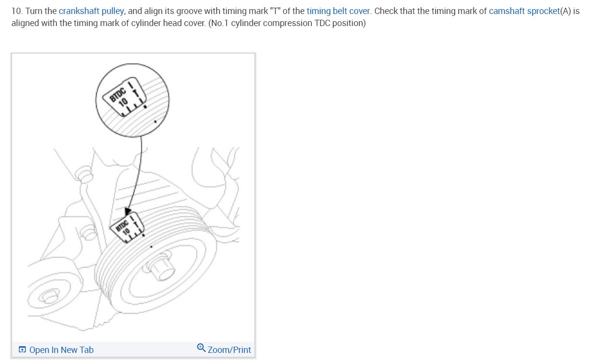Click the step number 10 in the instruction

tap(16, 11)
